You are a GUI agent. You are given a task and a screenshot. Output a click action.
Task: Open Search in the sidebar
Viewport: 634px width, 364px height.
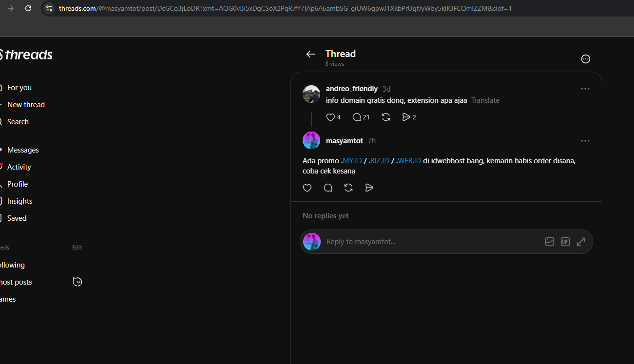[x=18, y=122]
